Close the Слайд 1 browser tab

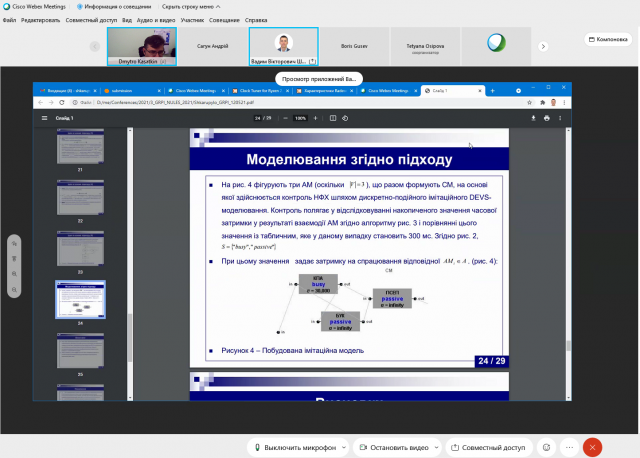click(480, 91)
